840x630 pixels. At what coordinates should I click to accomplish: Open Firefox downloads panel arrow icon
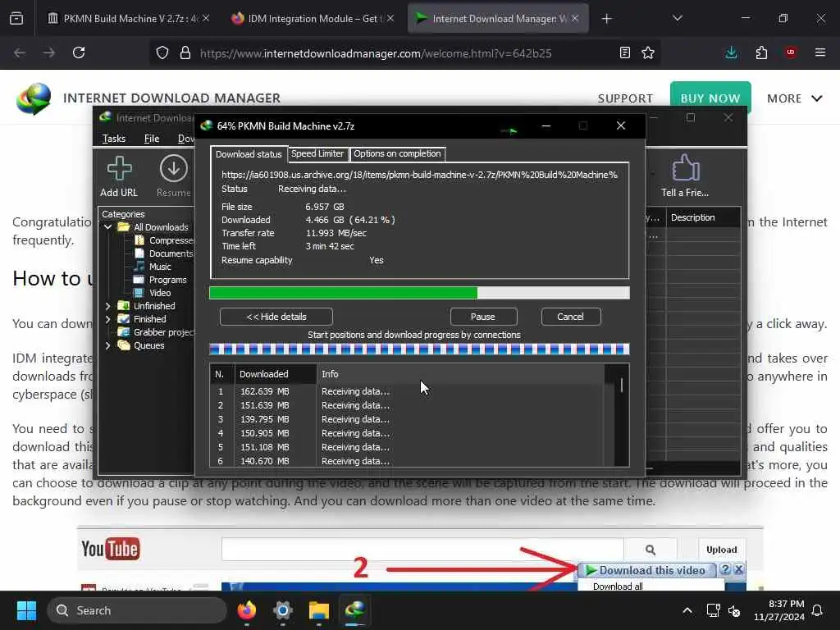coord(731,52)
